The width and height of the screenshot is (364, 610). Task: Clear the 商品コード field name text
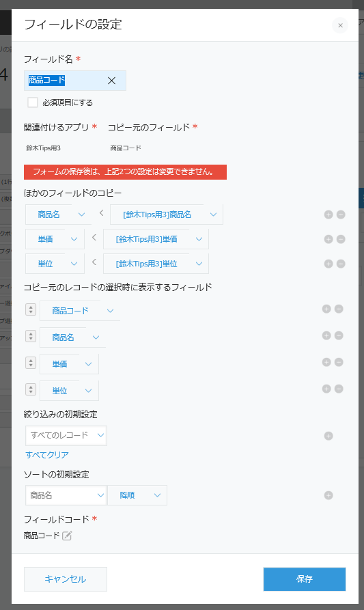click(111, 81)
